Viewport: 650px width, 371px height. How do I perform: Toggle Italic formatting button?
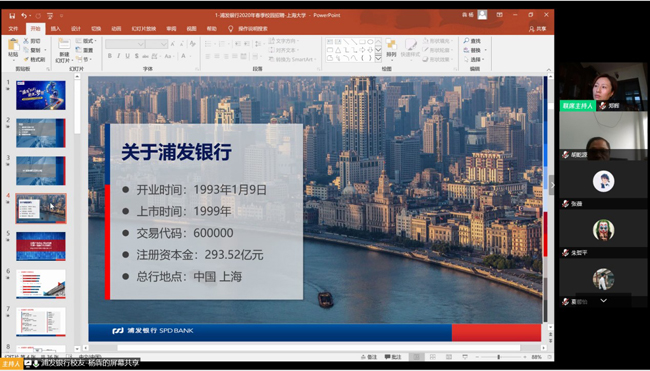point(119,56)
